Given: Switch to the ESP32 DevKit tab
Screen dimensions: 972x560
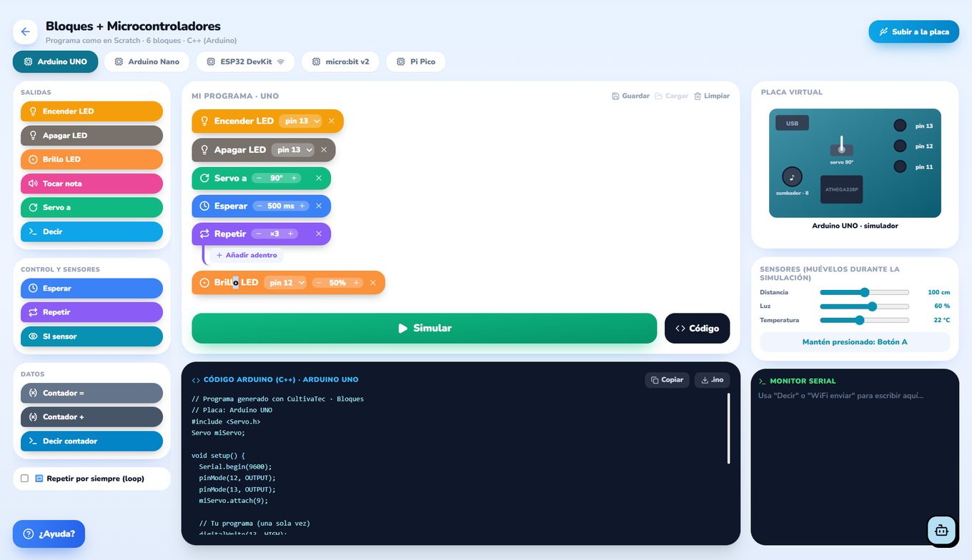Looking at the screenshot, I should (245, 61).
